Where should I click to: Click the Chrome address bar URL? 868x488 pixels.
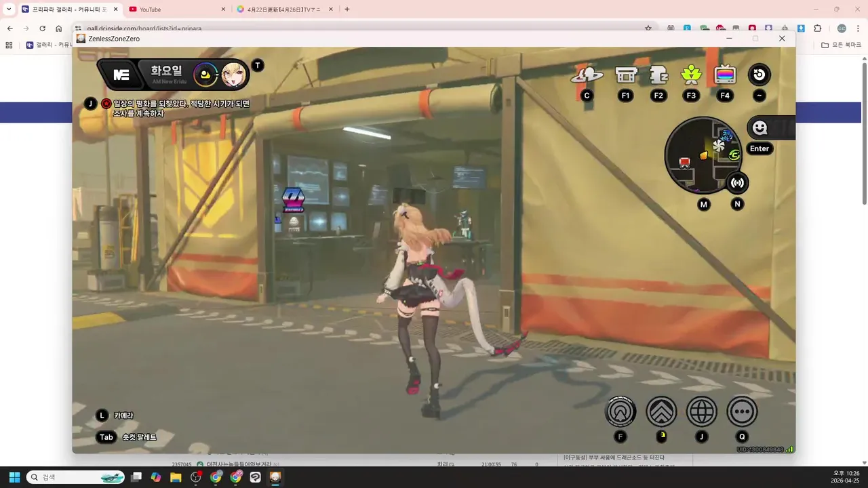[143, 28]
